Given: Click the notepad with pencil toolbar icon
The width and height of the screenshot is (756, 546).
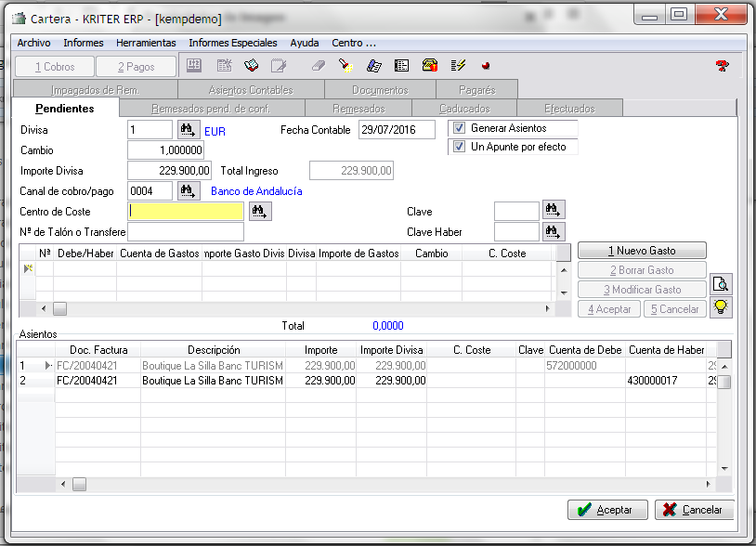Looking at the screenshot, I should pyautogui.click(x=279, y=66).
